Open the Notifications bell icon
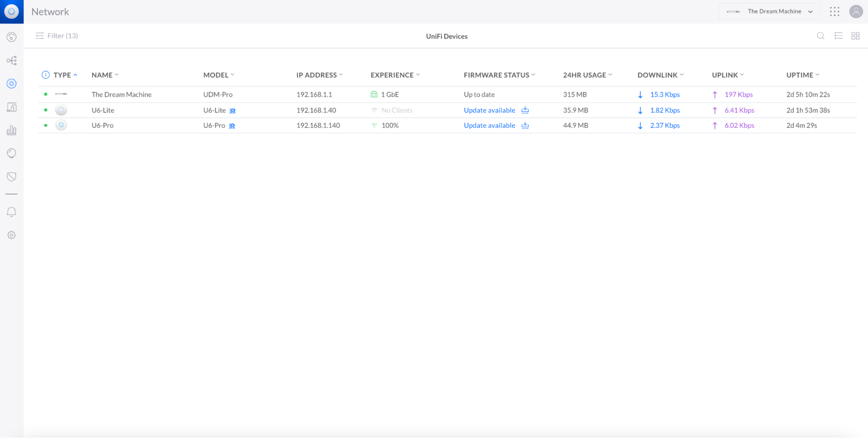Image resolution: width=868 pixels, height=438 pixels. pos(12,212)
